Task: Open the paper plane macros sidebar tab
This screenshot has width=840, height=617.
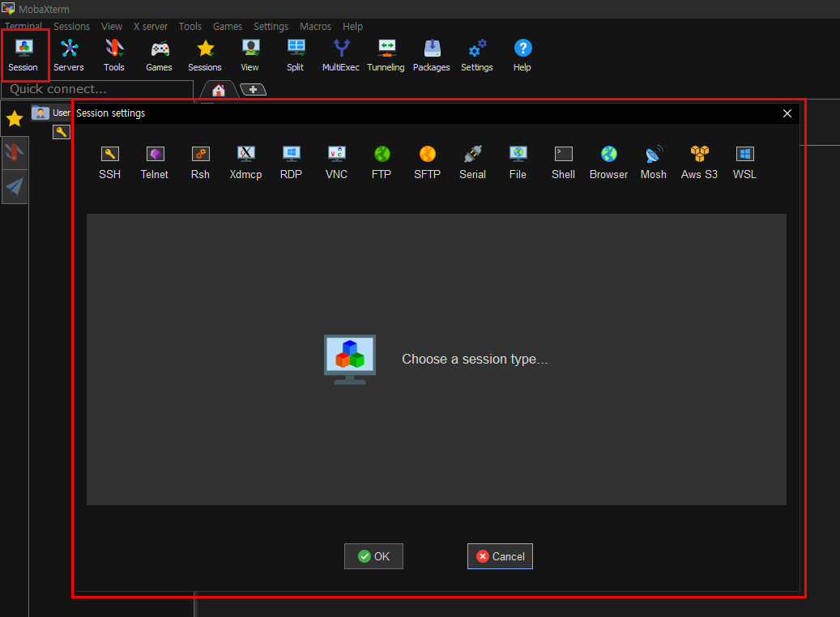Action: click(x=15, y=186)
